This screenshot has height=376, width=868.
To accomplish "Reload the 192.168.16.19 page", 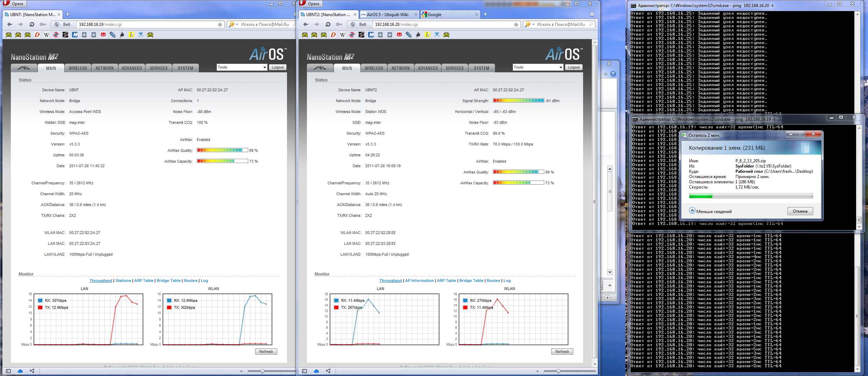I will [32, 24].
